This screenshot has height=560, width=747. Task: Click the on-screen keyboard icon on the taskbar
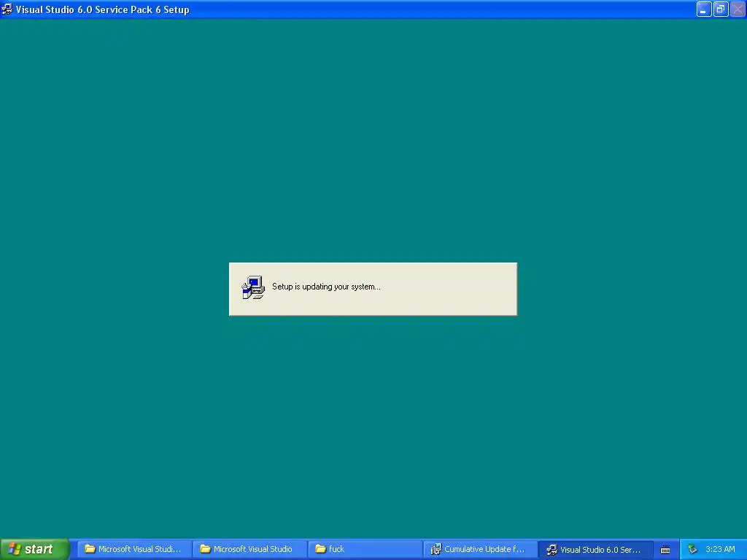point(665,550)
